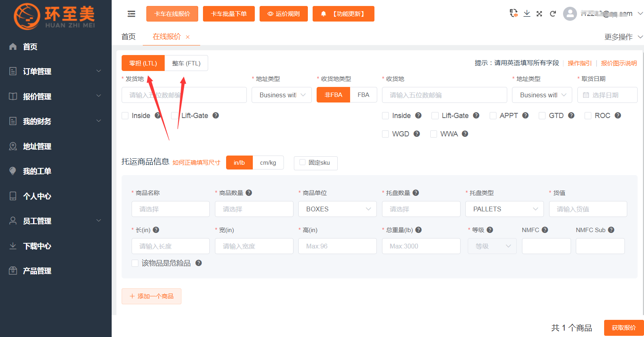Switch to the 首页 tab
This screenshot has height=337, width=644.
coord(128,37)
